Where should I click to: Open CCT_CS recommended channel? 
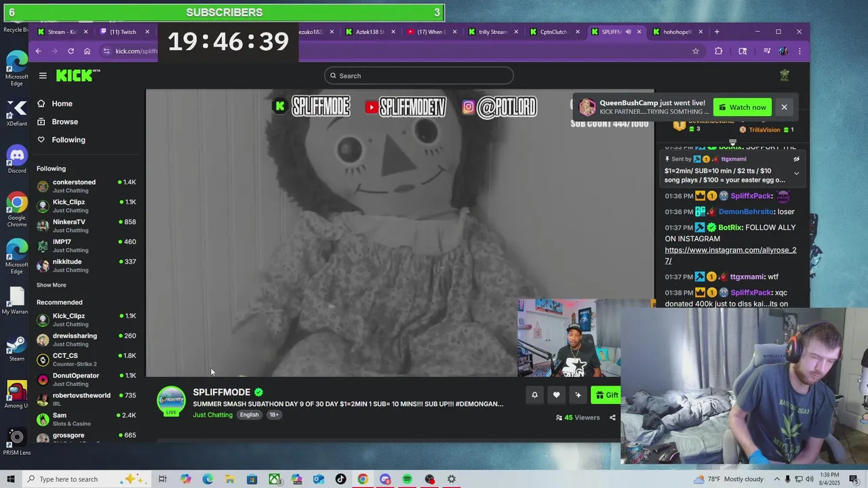pyautogui.click(x=87, y=359)
